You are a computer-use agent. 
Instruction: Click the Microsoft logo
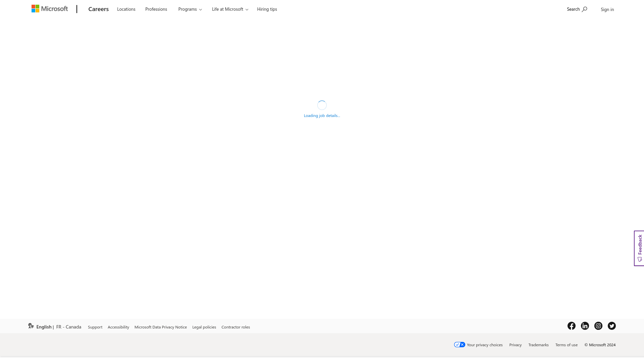[x=50, y=9]
